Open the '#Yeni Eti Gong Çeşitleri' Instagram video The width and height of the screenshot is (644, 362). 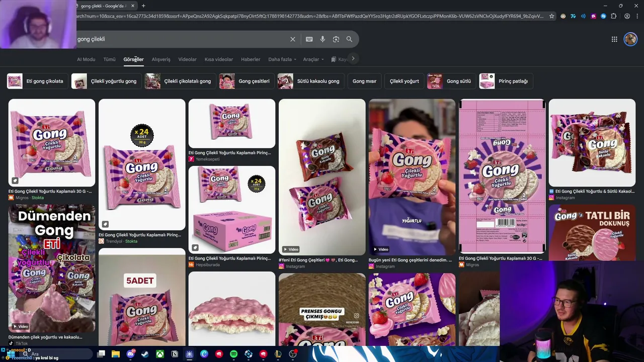point(322,177)
